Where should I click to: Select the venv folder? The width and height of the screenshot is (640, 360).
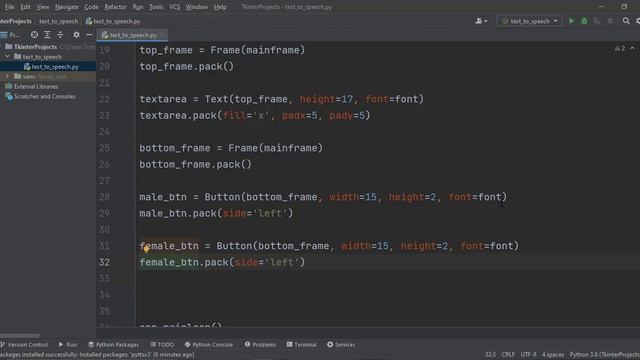(x=29, y=76)
